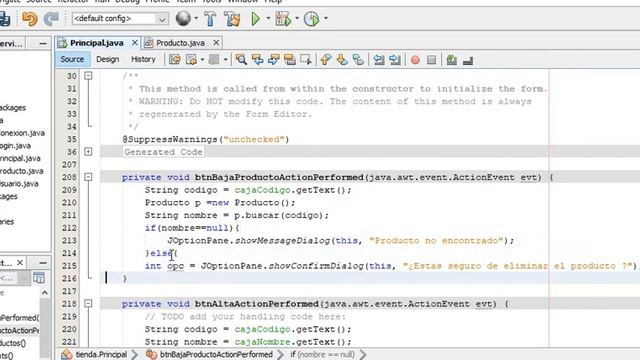Click Previous Bookmark icon
Image resolution: width=640 pixels, height=360 pixels.
point(326,60)
